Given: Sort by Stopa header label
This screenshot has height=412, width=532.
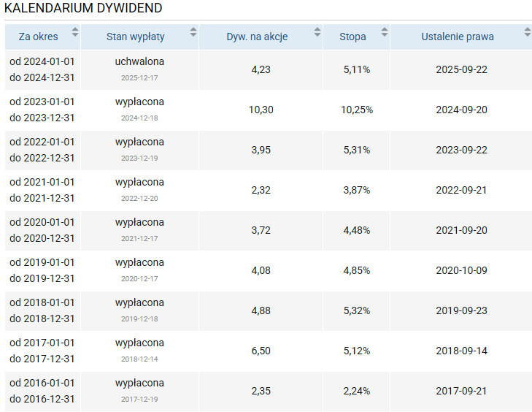Looking at the screenshot, I should tap(352, 37).
